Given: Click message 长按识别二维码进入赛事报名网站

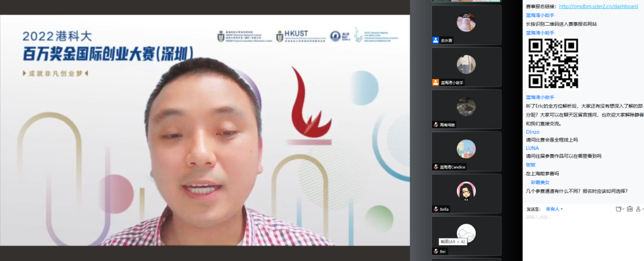Looking at the screenshot, I should click(x=562, y=24).
